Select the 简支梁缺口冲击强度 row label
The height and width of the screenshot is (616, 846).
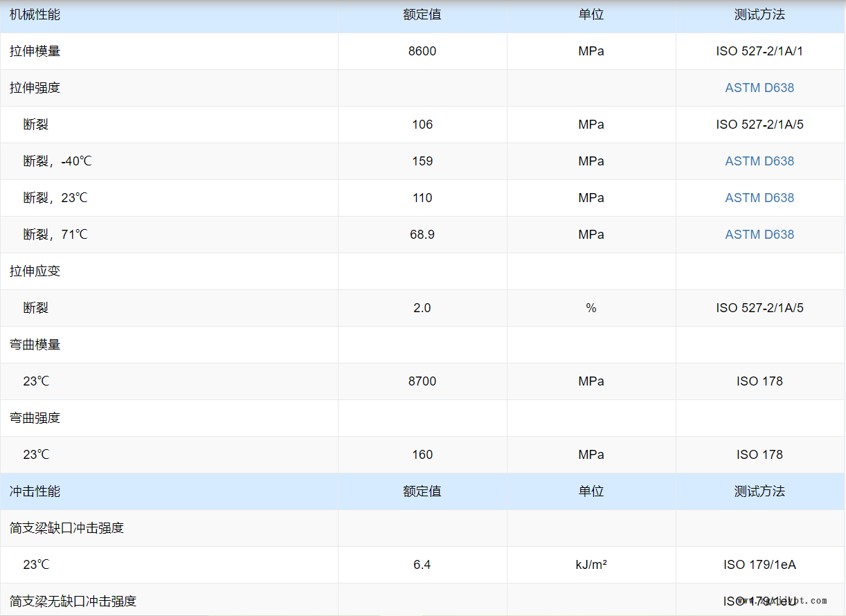[x=66, y=528]
